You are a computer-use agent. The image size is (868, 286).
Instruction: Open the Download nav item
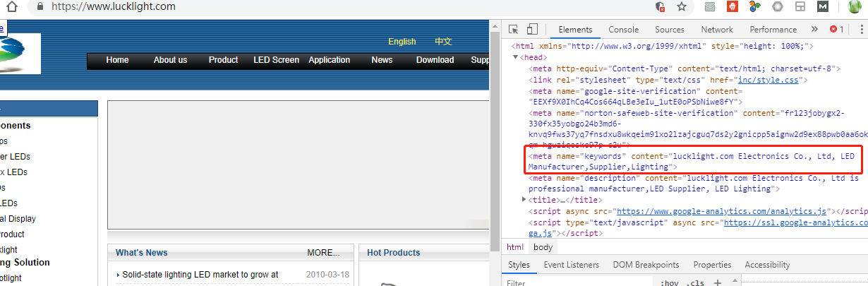click(x=435, y=60)
